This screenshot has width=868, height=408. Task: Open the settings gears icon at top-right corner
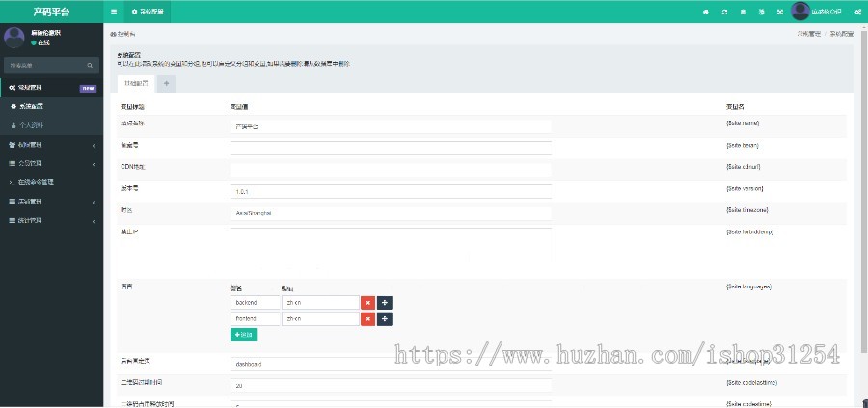(857, 12)
